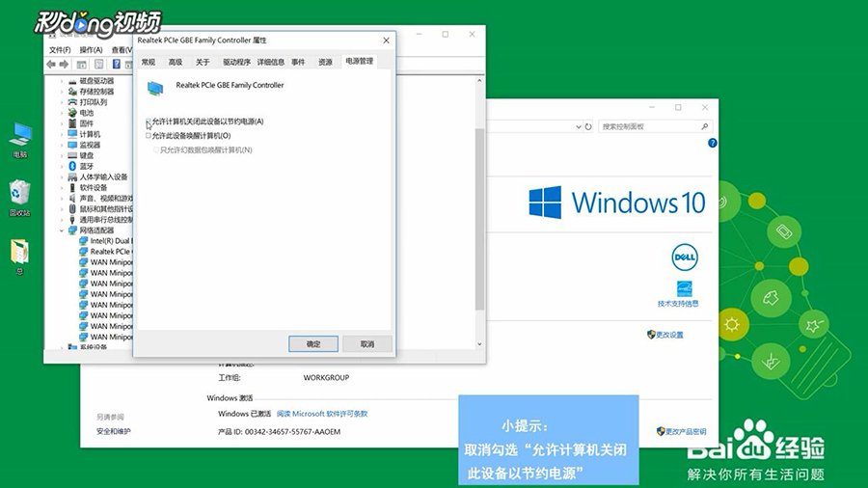Click the magnifier icon in Control Panel search
Viewport: 868px width, 488px height.
704,126
